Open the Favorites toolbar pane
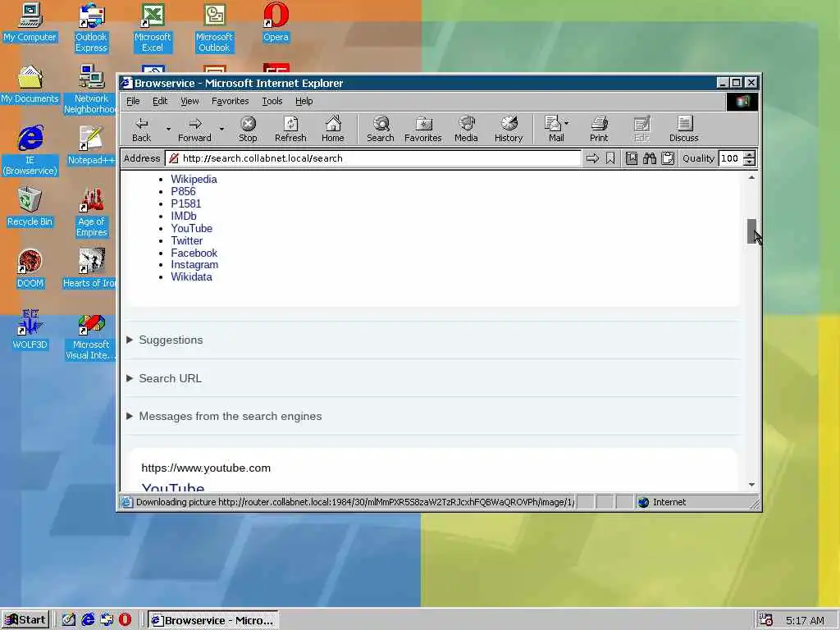This screenshot has width=840, height=630. coord(422,129)
